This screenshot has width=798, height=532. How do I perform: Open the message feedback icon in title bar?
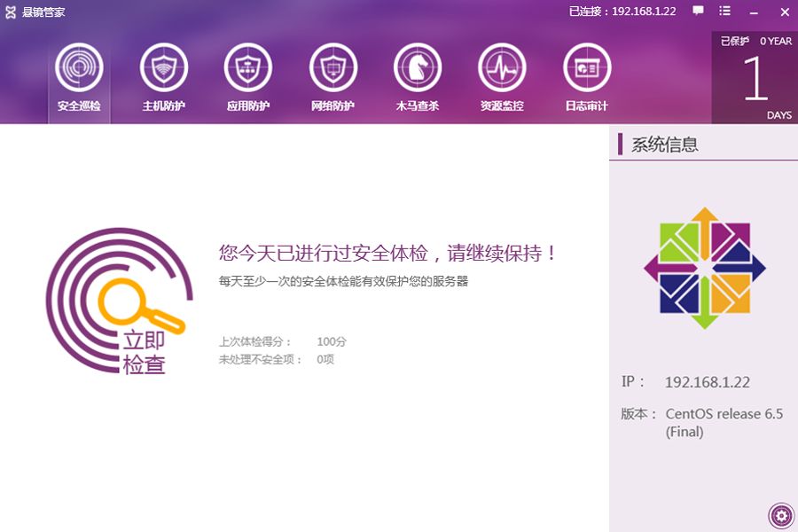(700, 12)
